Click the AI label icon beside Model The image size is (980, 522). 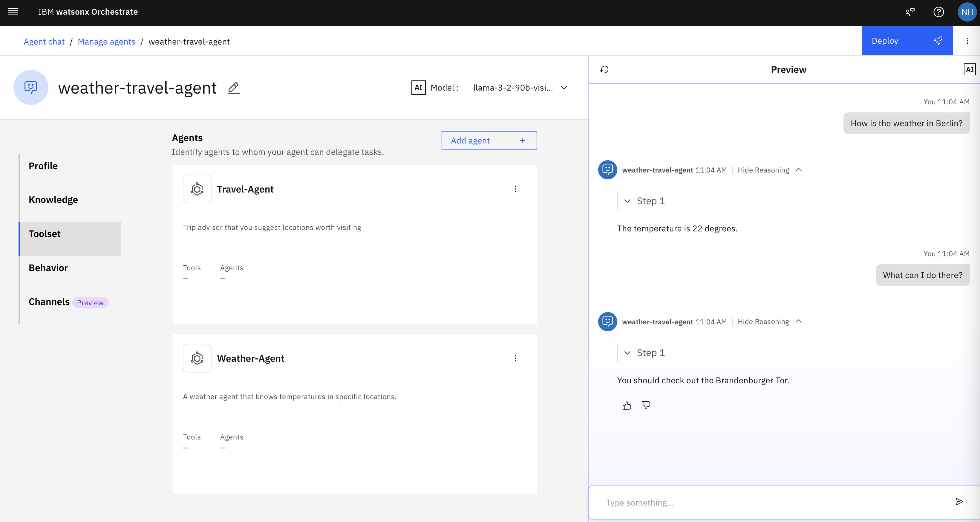tap(418, 88)
